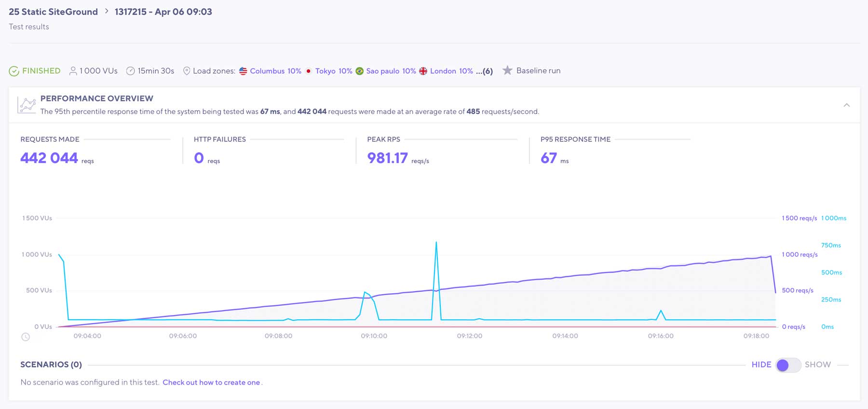Viewport: 868px width, 409px height.
Task: Select the Sao paulo 10% load zone
Action: tap(391, 71)
